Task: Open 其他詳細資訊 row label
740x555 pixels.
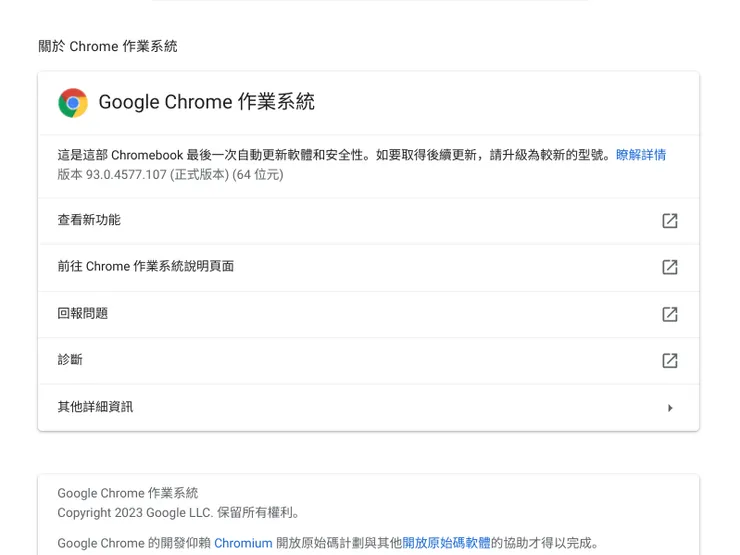Action: click(95, 407)
